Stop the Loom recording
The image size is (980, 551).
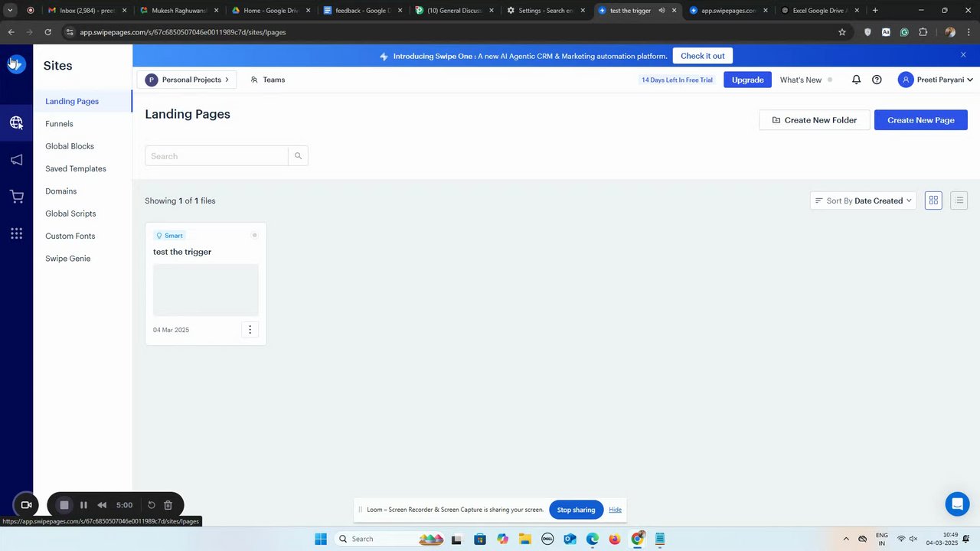64,505
